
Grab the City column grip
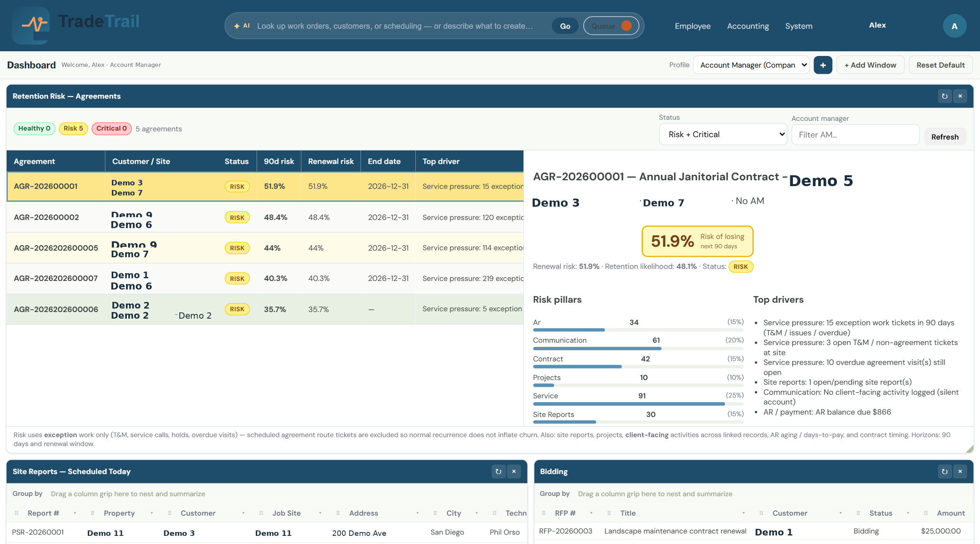click(x=435, y=513)
